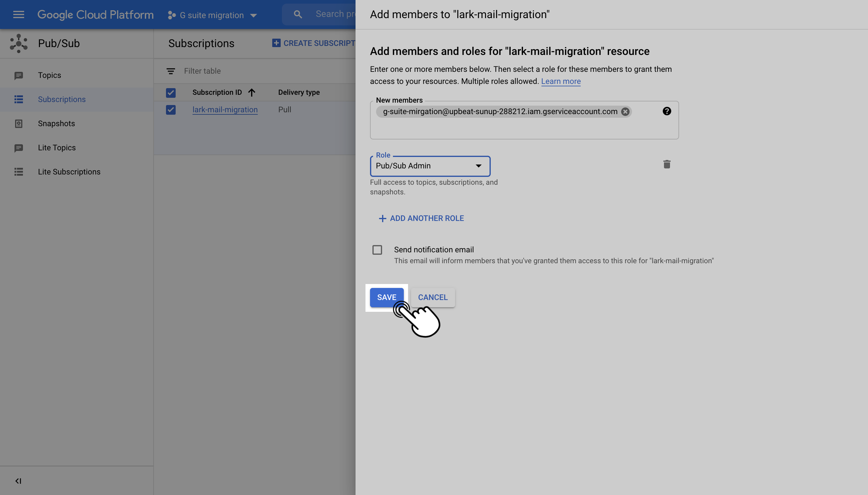Open the hamburger navigation menu
Screen dimensions: 868x495
(18, 14)
